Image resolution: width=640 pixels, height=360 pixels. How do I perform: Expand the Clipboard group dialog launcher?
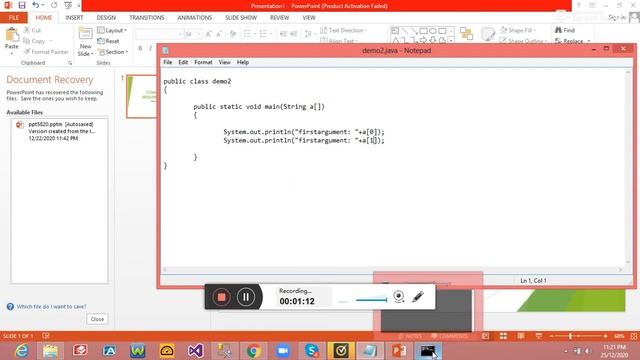70,63
